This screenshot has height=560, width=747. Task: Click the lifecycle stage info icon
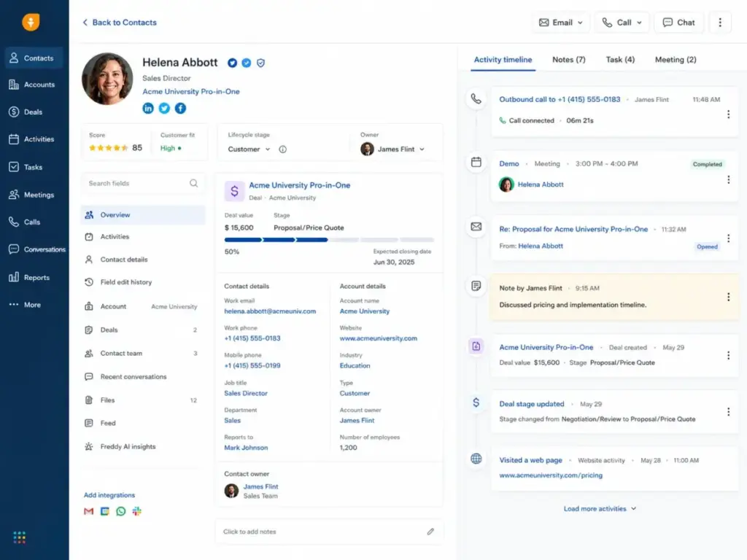pyautogui.click(x=282, y=149)
